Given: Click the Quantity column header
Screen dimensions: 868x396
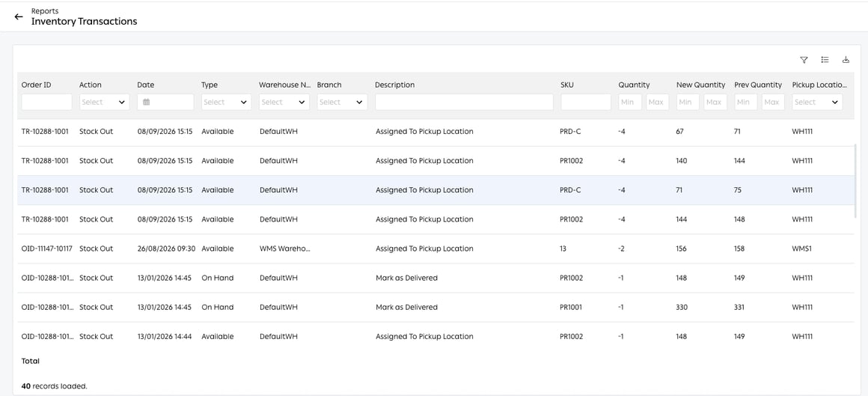Looking at the screenshot, I should [x=634, y=85].
